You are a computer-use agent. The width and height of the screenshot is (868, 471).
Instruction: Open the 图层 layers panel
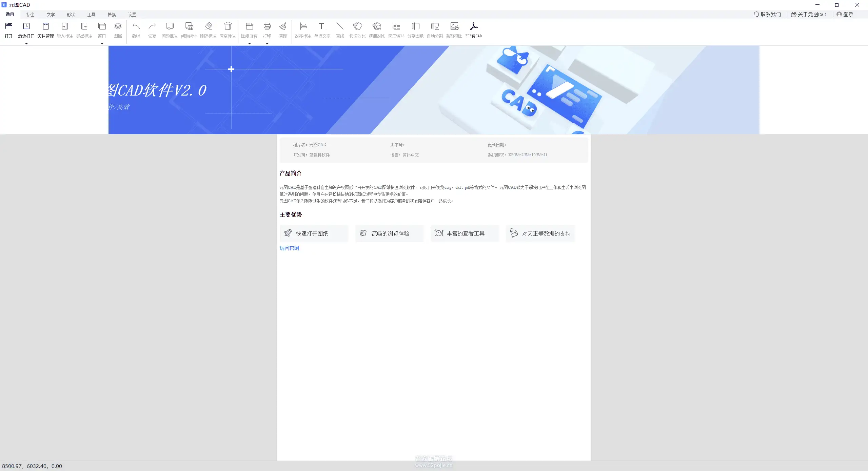pyautogui.click(x=117, y=30)
